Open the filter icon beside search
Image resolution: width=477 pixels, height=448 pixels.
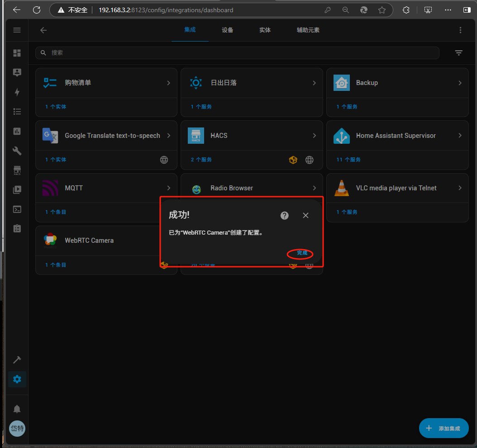(x=458, y=53)
